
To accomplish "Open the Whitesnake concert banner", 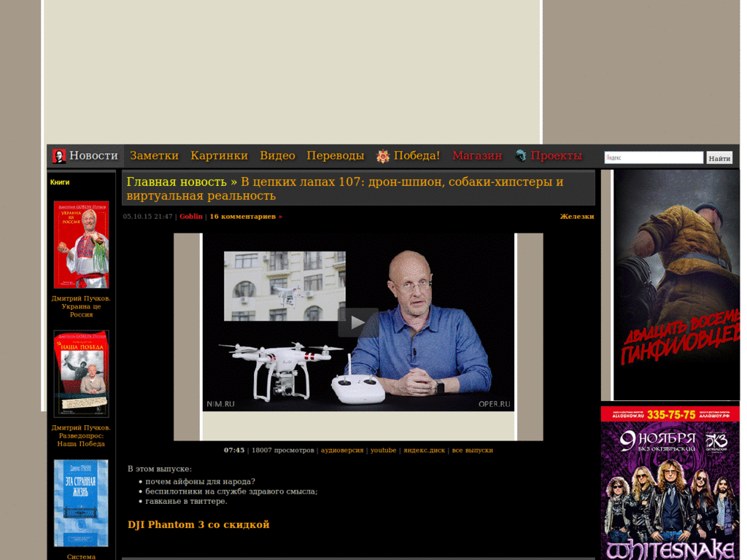I will 670,483.
